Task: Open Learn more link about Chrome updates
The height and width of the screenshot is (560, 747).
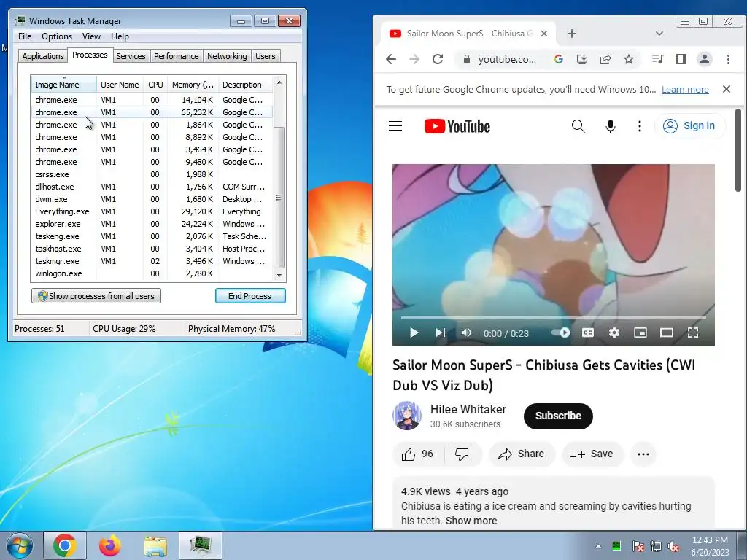Action: pos(684,89)
